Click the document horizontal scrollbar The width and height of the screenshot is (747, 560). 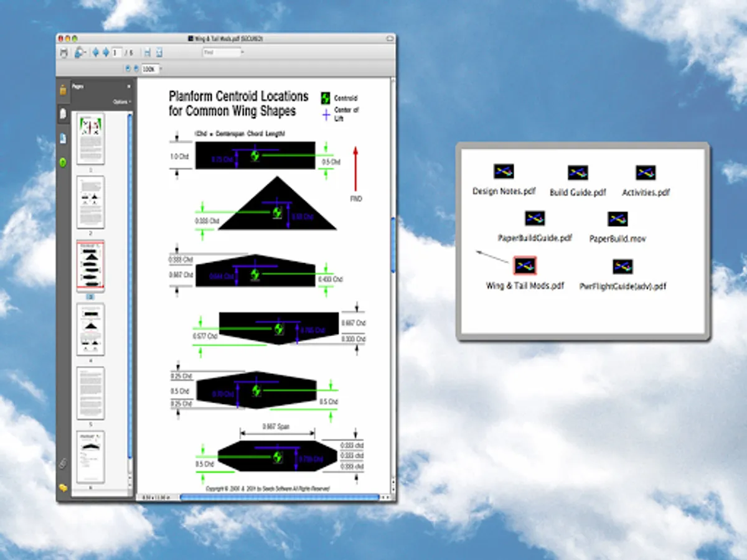pos(279,497)
